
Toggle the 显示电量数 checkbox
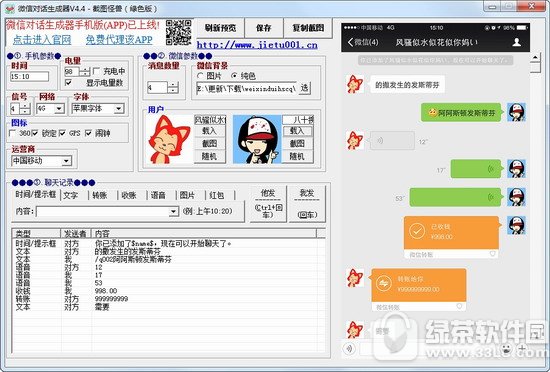click(68, 83)
